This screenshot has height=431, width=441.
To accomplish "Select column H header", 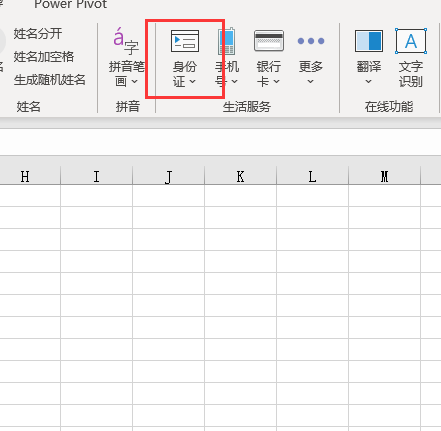I will point(30,176).
